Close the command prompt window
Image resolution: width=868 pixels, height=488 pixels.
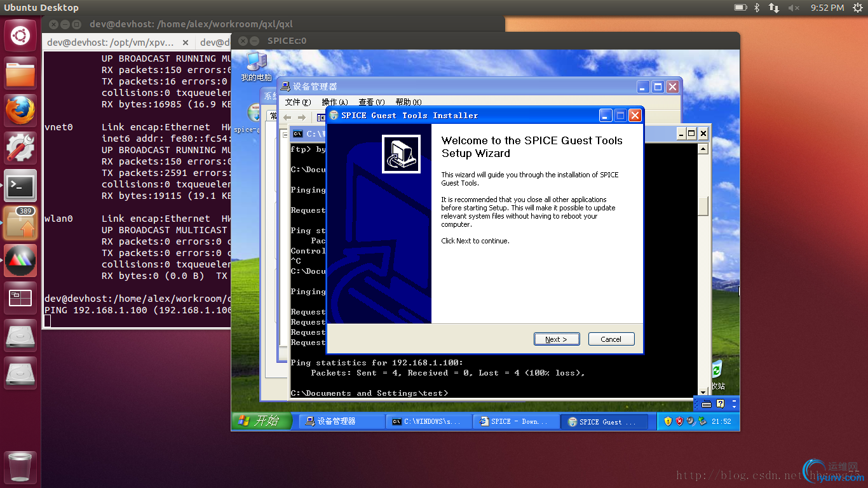(x=703, y=133)
